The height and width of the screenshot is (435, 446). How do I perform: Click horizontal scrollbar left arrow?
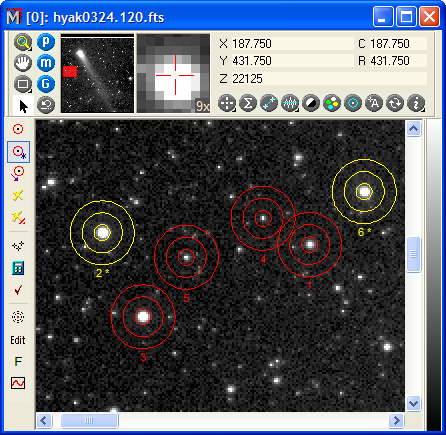coord(44,420)
